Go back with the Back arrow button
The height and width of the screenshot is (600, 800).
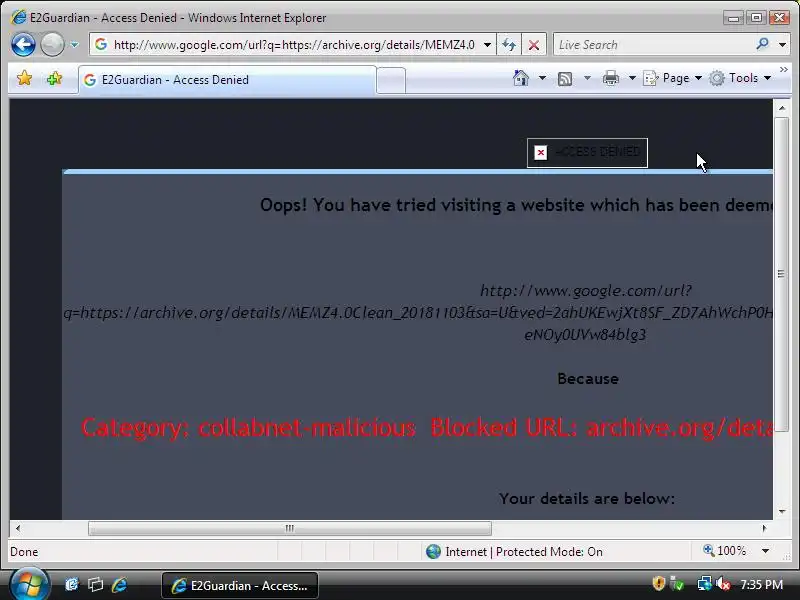pyautogui.click(x=23, y=45)
